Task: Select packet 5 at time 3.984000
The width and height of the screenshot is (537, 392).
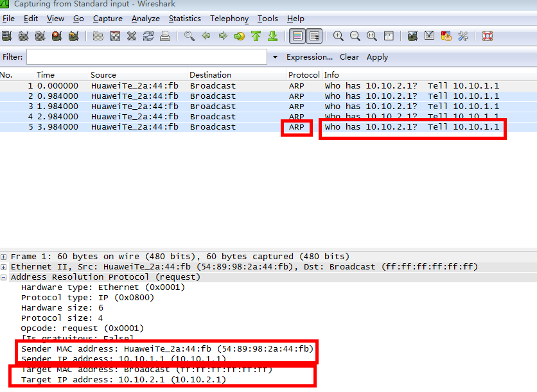Action: click(268, 127)
